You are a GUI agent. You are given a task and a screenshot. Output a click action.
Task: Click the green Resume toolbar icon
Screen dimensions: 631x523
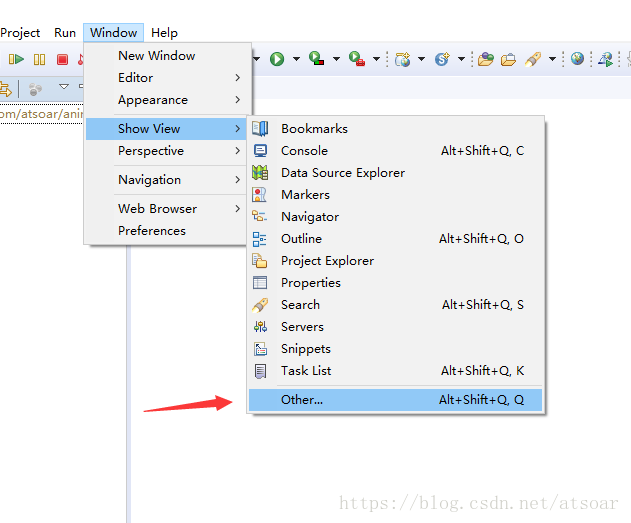[17, 60]
